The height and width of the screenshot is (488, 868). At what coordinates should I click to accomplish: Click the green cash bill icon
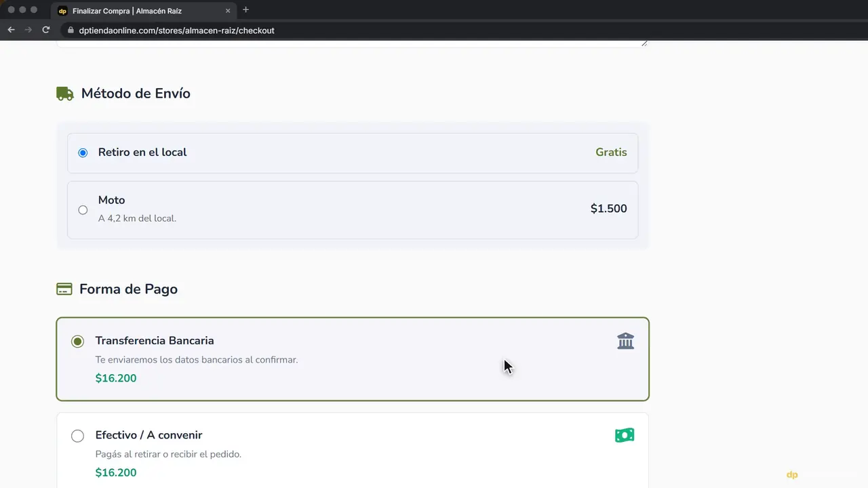coord(625,435)
